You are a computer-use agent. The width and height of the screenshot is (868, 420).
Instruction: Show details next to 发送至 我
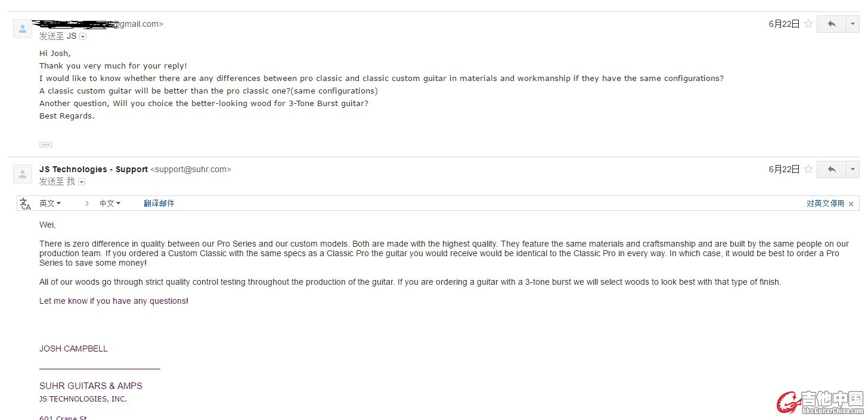82,182
